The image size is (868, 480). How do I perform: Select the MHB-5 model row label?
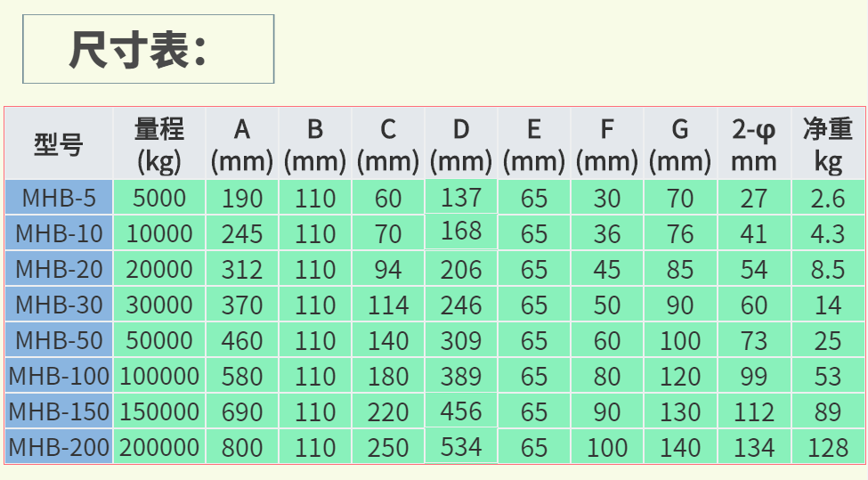coord(59,198)
